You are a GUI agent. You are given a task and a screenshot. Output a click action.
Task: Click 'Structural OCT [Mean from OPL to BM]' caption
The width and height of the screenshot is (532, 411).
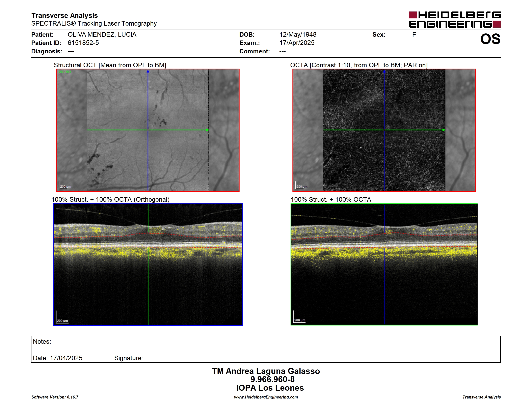coord(110,65)
